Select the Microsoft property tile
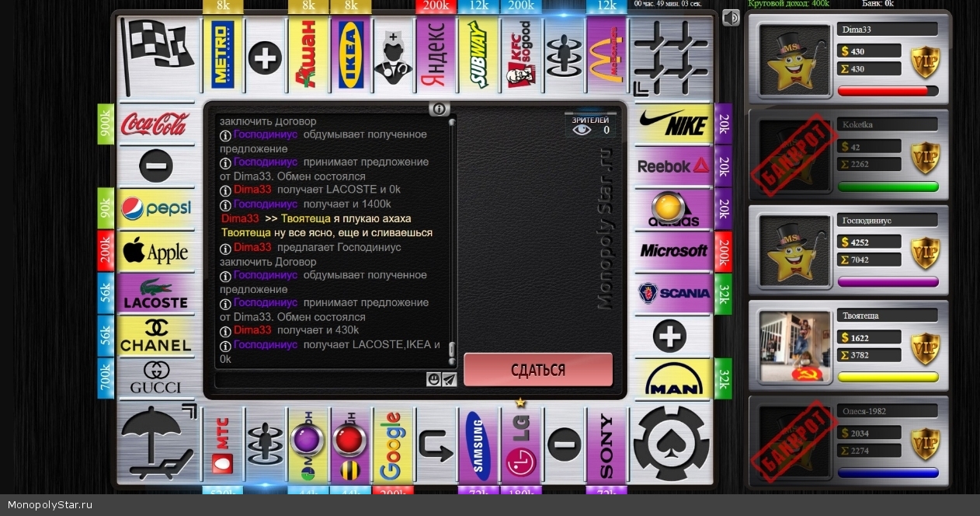The height and width of the screenshot is (516, 980). pos(673,251)
